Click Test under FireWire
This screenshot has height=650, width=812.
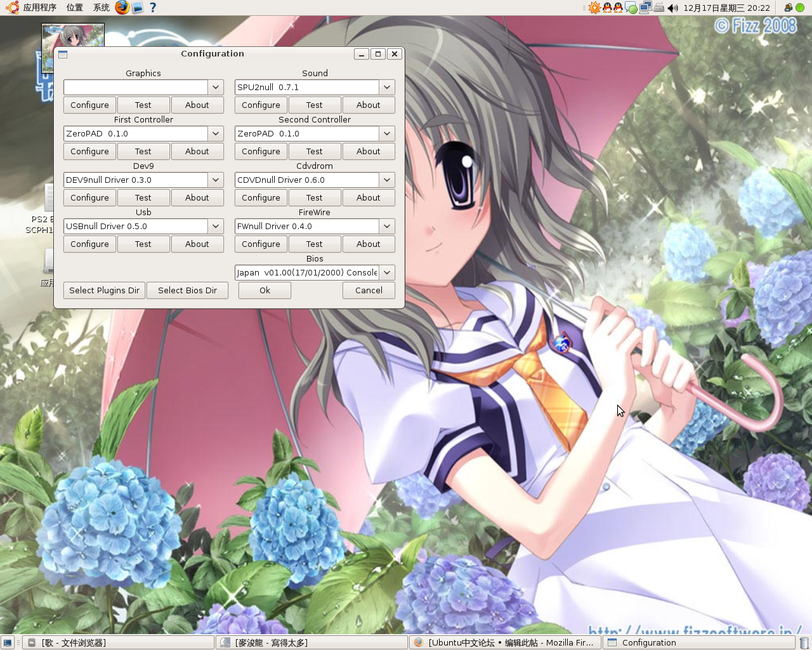click(x=315, y=244)
